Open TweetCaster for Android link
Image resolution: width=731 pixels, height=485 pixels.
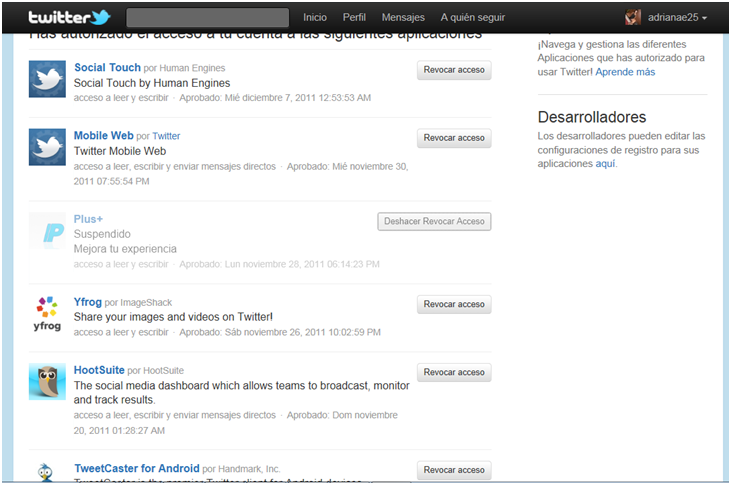[137, 468]
